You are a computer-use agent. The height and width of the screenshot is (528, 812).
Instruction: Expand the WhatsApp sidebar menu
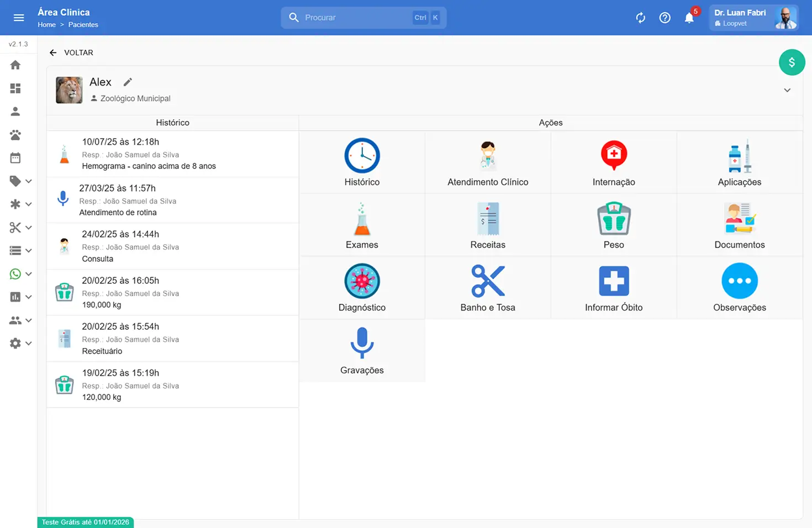click(x=20, y=274)
